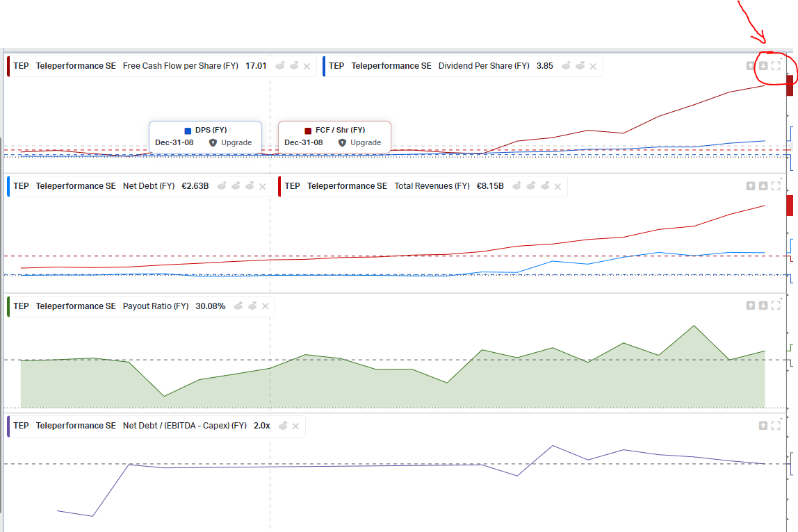The width and height of the screenshot is (798, 532).
Task: Maximize the Free Cash Flow chart pane
Action: click(x=776, y=65)
